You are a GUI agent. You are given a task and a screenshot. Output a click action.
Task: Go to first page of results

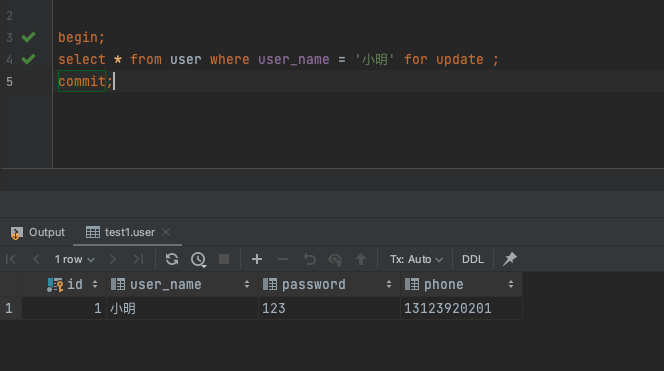coord(11,259)
